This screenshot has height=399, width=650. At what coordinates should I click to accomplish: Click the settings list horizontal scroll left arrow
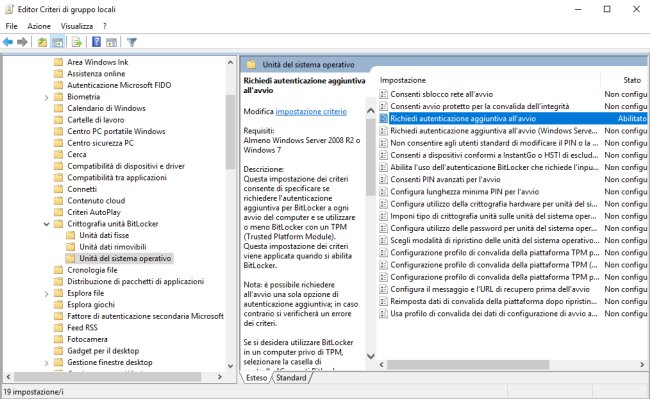(382, 365)
